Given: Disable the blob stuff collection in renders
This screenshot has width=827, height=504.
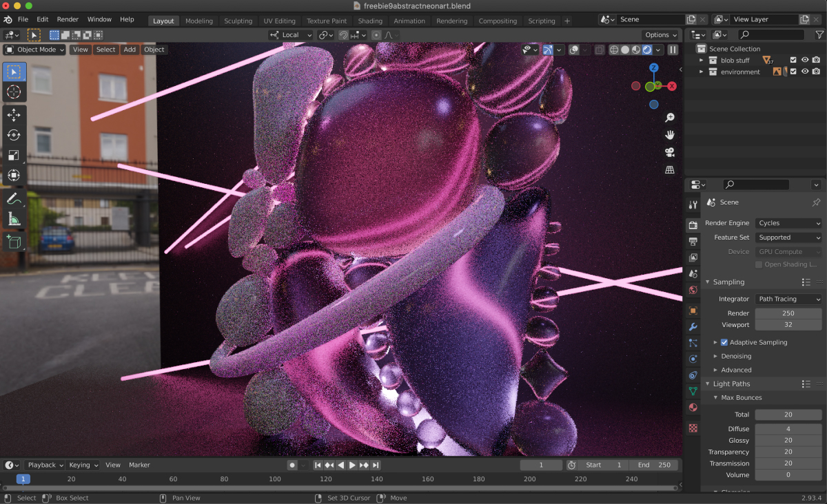Looking at the screenshot, I should (816, 60).
